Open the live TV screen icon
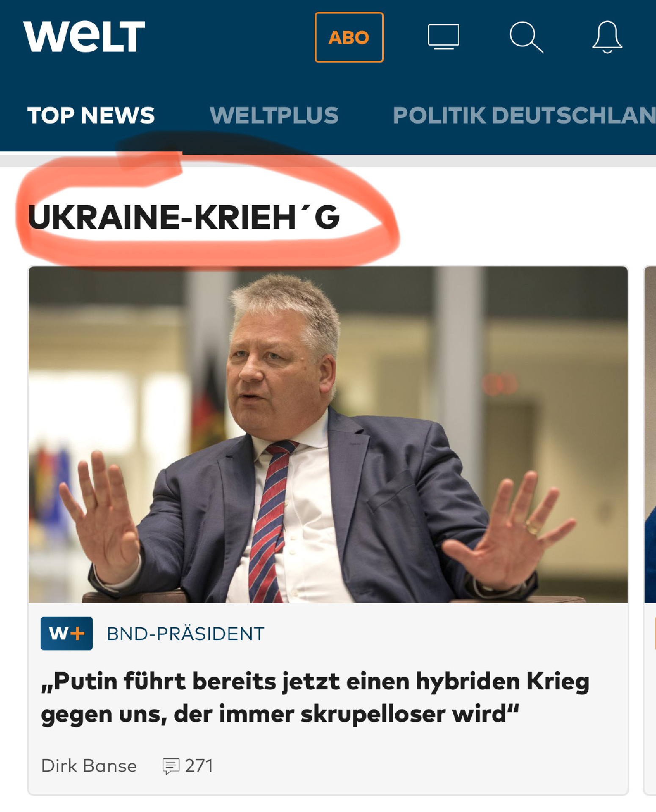 (443, 37)
